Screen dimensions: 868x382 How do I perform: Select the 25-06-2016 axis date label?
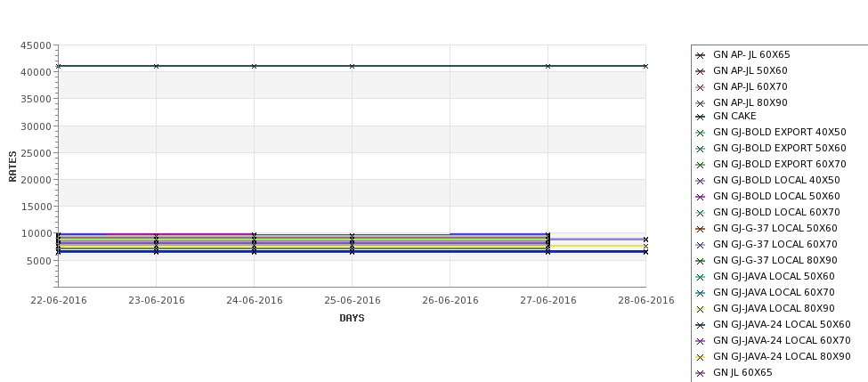tap(352, 301)
